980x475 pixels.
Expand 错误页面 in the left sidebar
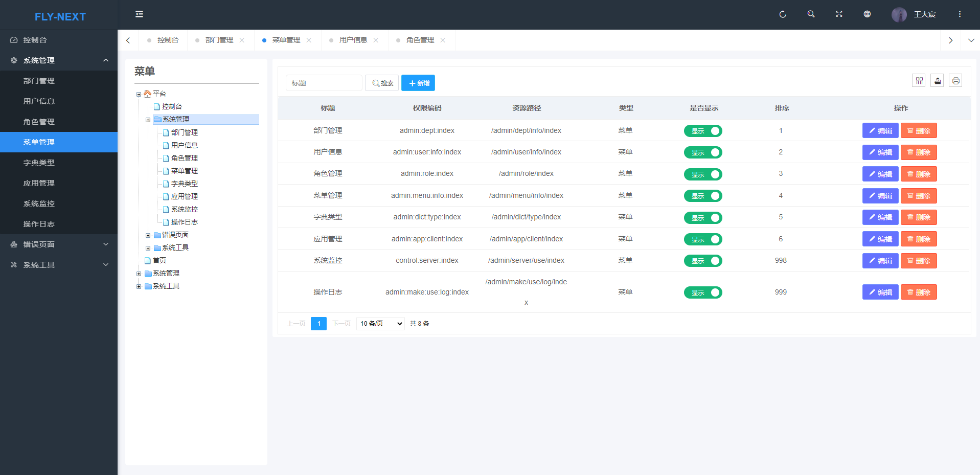coord(59,244)
